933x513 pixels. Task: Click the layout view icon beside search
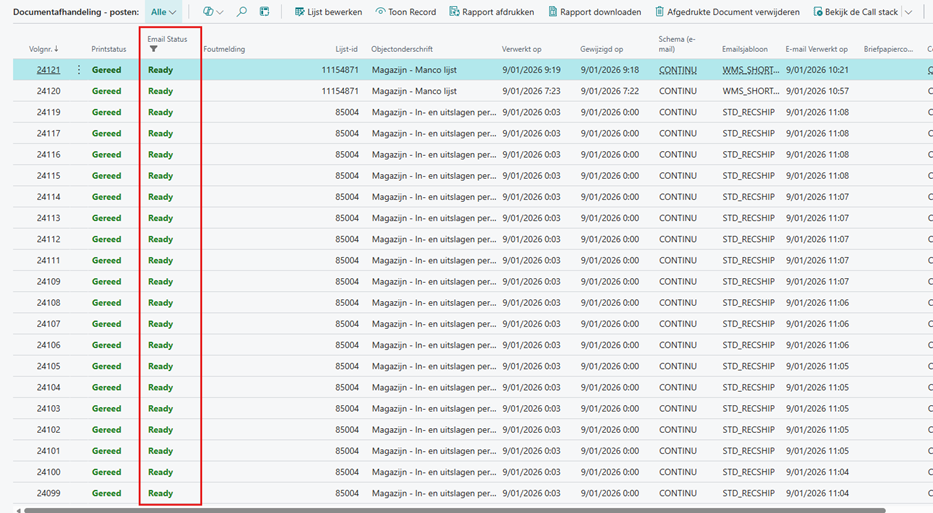264,12
